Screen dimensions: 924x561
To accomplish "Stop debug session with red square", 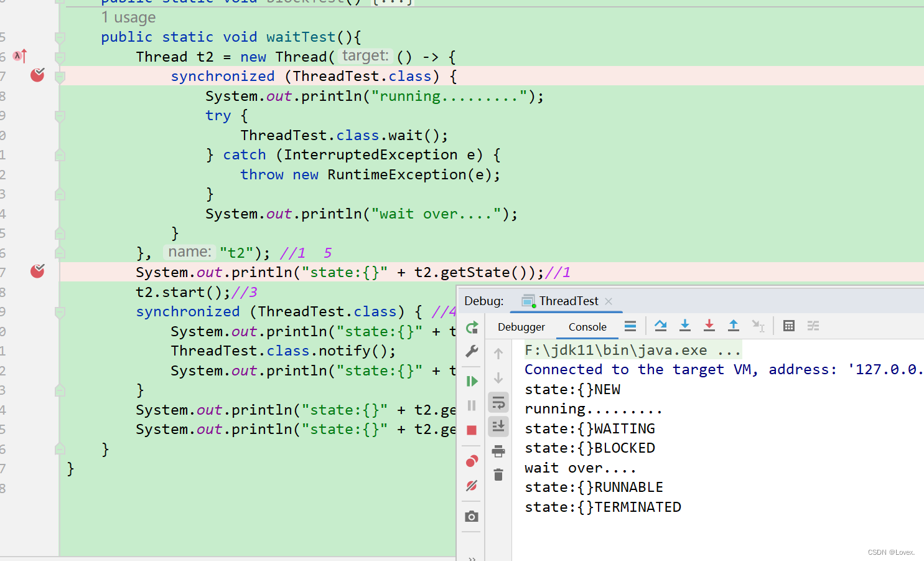I will tap(472, 430).
